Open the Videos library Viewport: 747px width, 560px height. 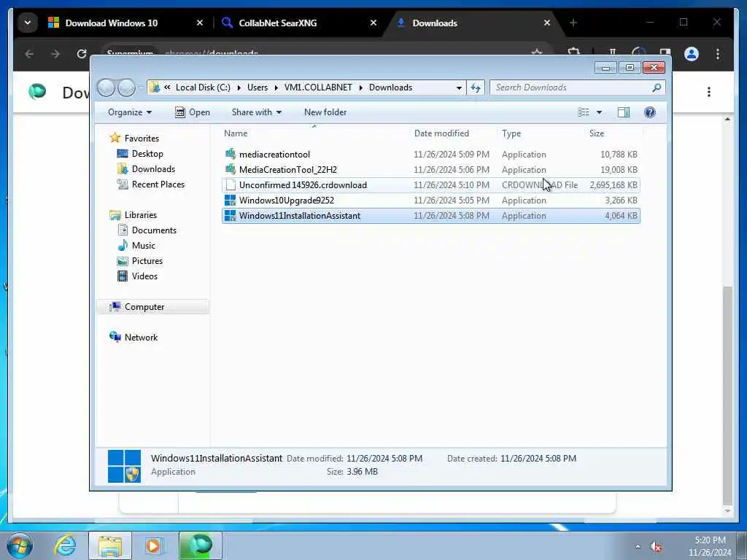click(144, 276)
